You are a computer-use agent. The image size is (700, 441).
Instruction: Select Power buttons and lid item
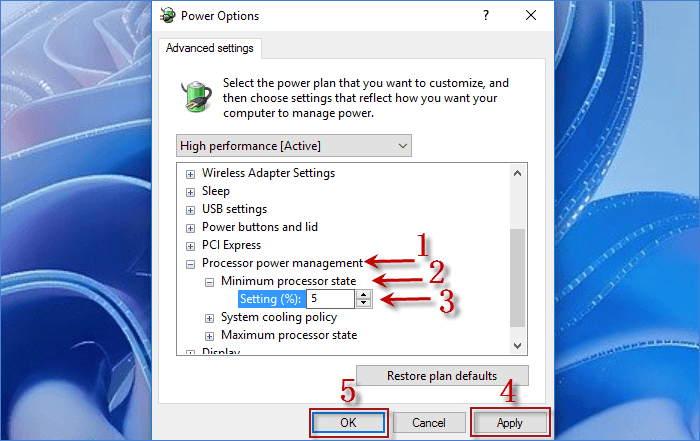coord(260,227)
